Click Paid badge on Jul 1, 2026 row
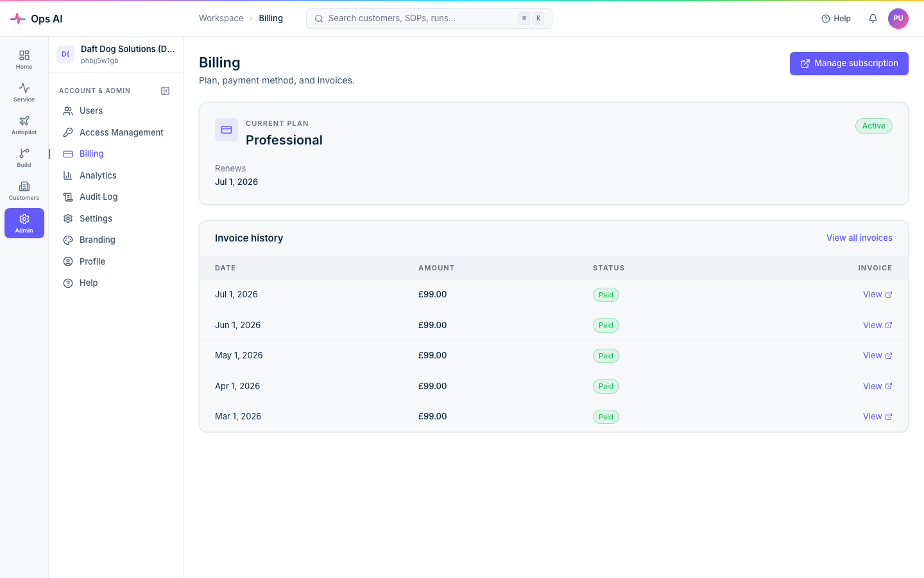This screenshot has height=578, width=924. 606,295
